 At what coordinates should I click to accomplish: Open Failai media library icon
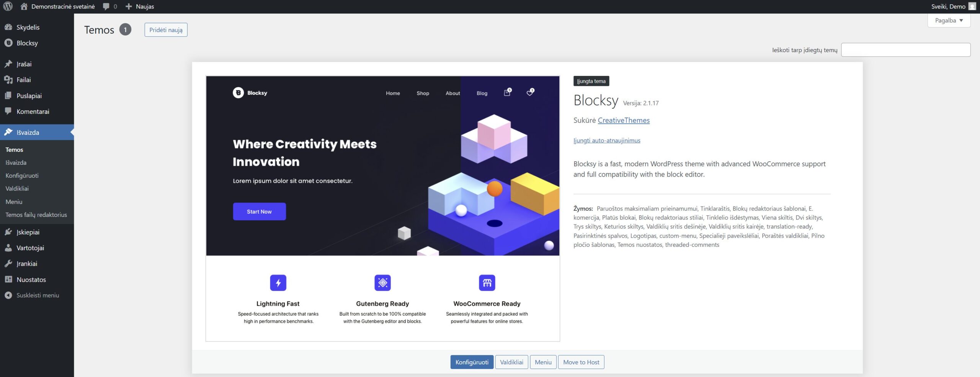8,80
